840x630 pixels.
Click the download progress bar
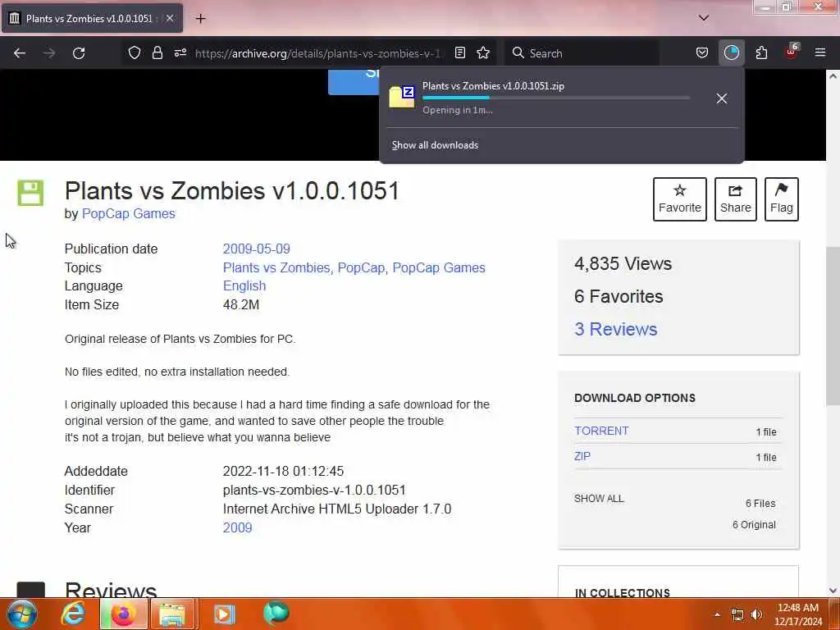pos(555,98)
